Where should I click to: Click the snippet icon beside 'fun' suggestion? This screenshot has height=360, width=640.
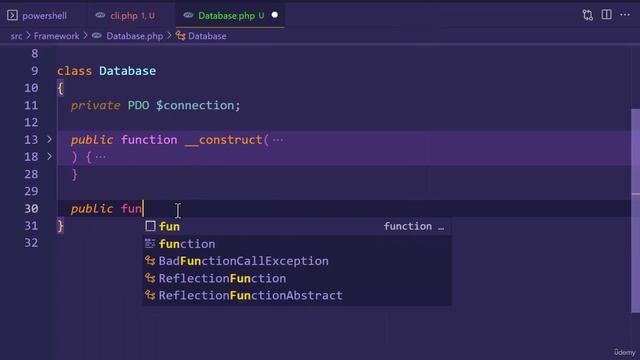(x=150, y=226)
